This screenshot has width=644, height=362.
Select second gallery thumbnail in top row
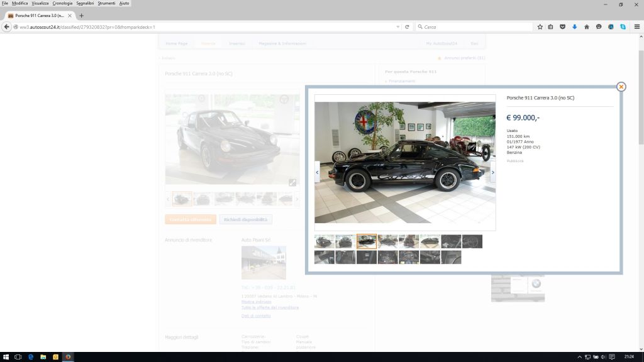(x=345, y=241)
